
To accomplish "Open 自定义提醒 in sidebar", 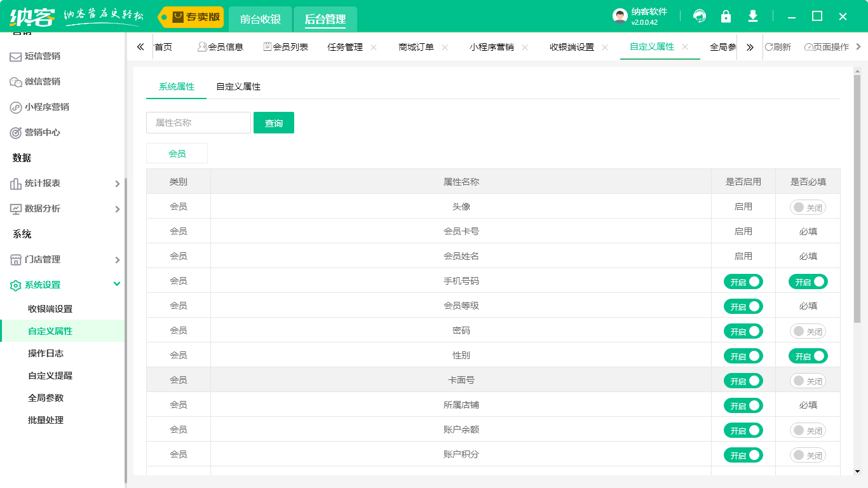I will (x=50, y=376).
